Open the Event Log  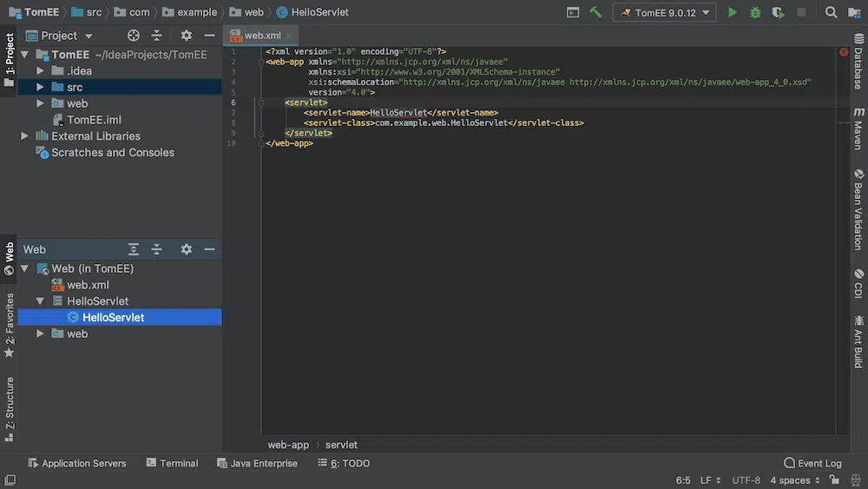(812, 463)
